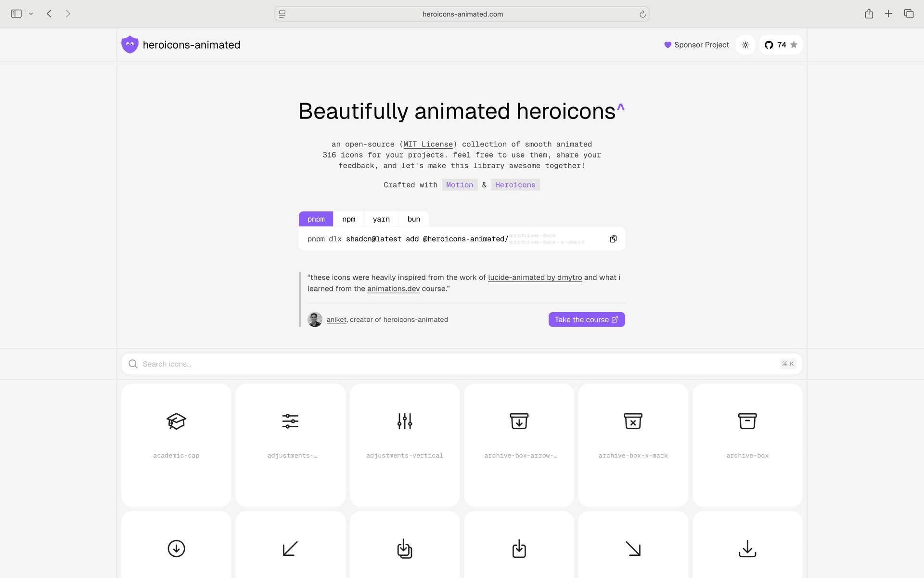Copy the install command to clipboard
This screenshot has height=578, width=924.
coord(613,239)
